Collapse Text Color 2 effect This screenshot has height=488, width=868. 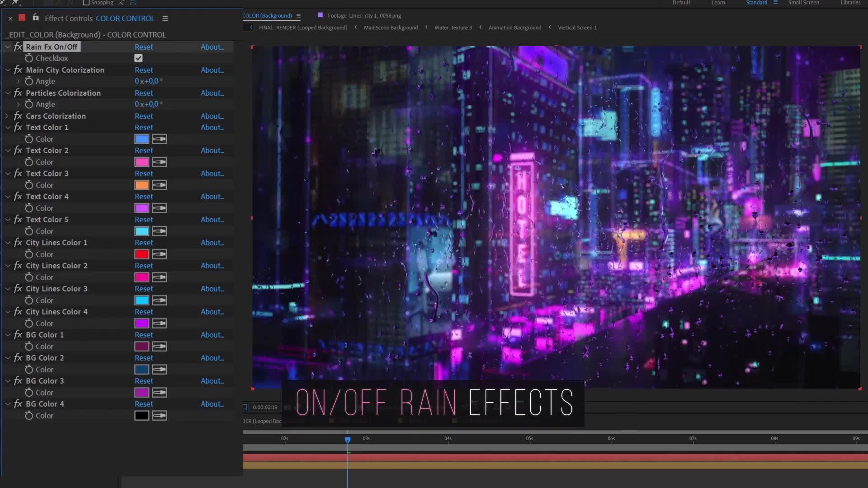click(8, 150)
